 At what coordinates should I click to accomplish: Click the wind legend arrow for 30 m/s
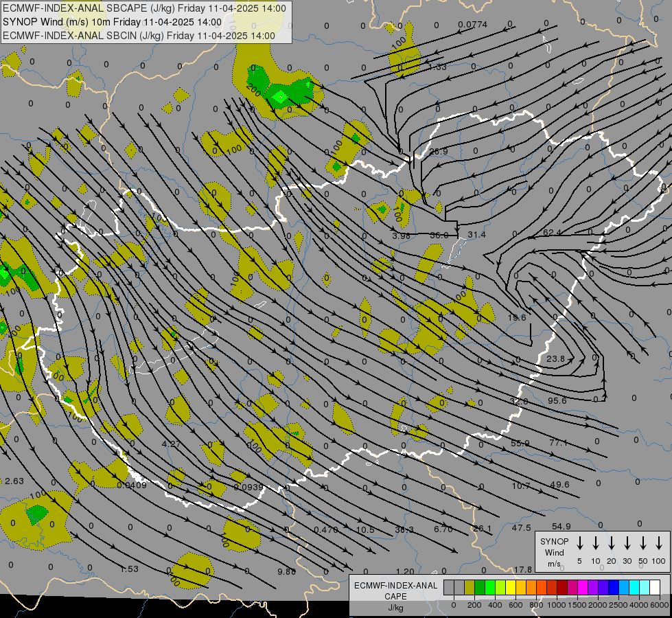627,543
